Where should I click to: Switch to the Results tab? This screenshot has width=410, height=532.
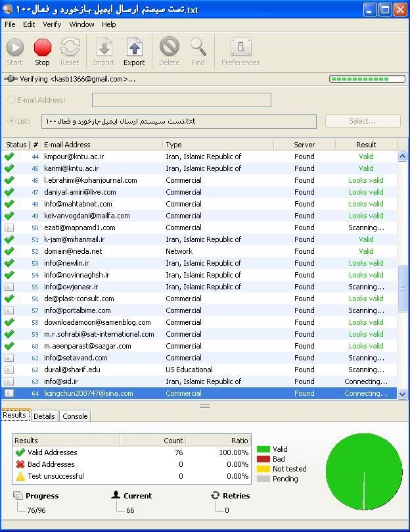(x=14, y=416)
